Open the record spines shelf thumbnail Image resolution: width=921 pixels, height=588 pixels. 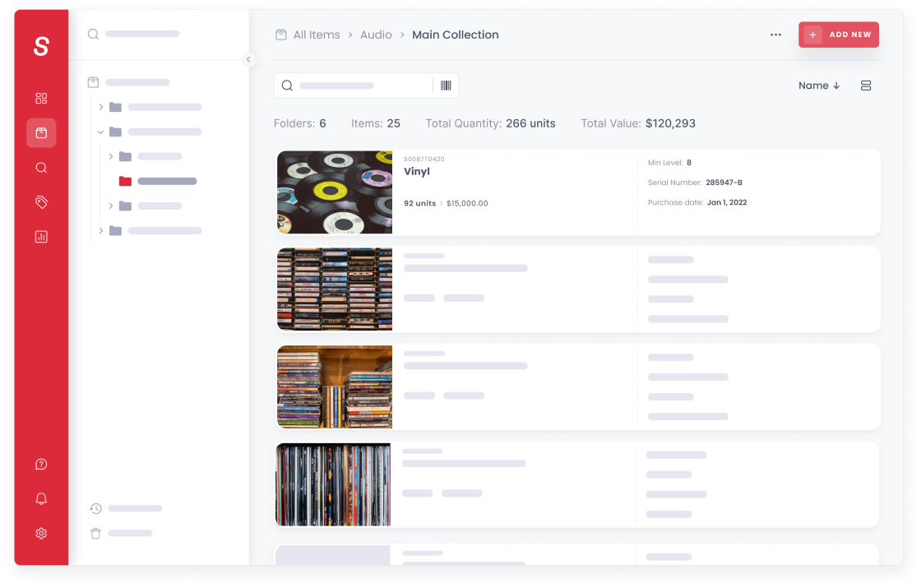[333, 484]
